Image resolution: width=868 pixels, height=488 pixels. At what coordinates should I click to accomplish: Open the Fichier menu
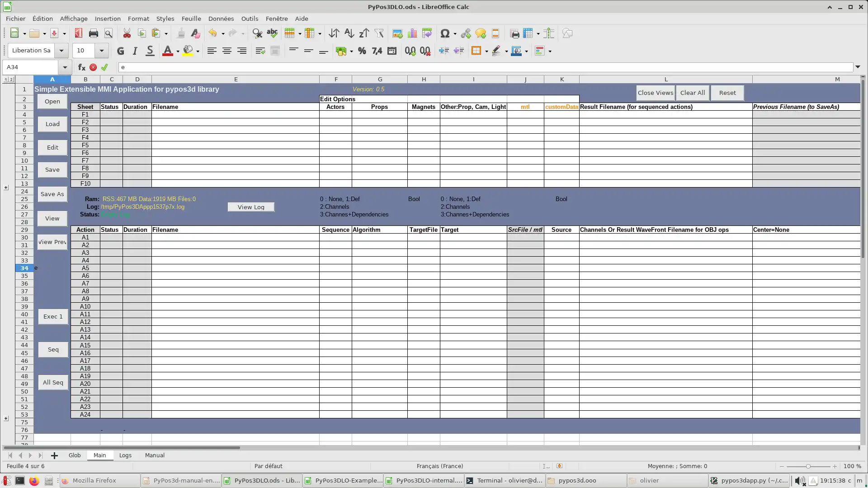pos(15,18)
